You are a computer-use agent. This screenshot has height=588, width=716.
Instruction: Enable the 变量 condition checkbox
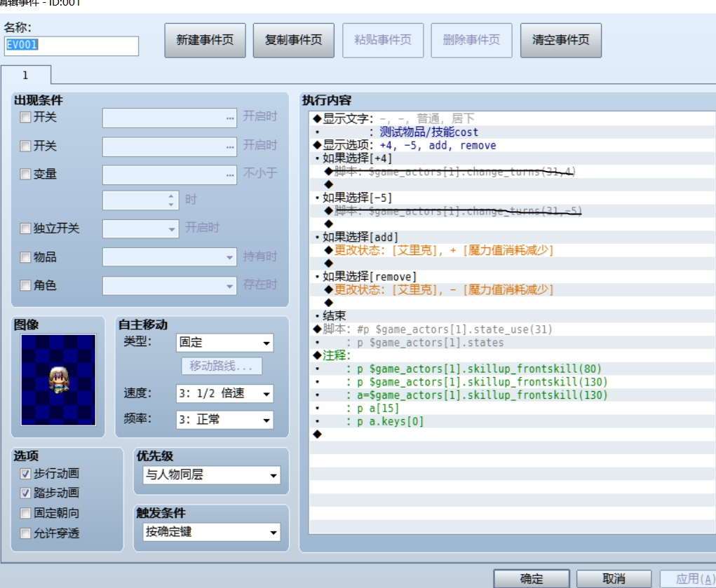pos(25,174)
